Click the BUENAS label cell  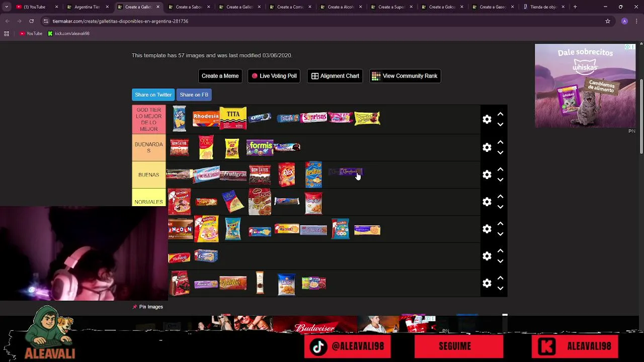pyautogui.click(x=148, y=174)
